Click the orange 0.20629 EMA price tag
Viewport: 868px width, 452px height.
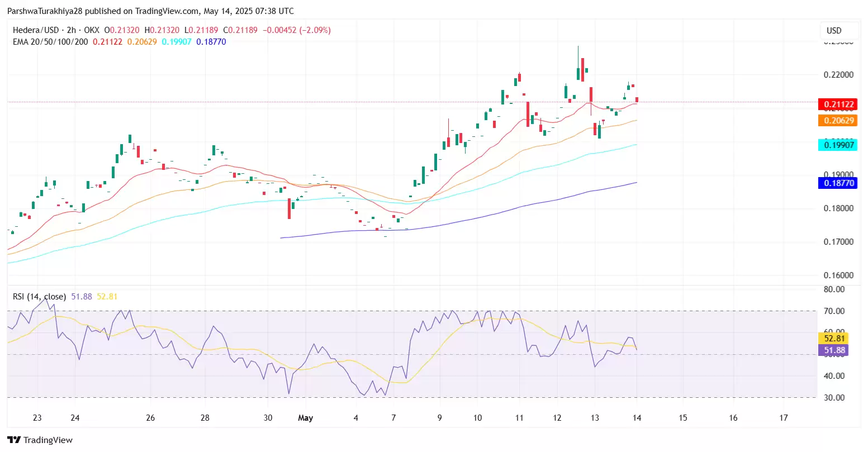[x=837, y=121]
